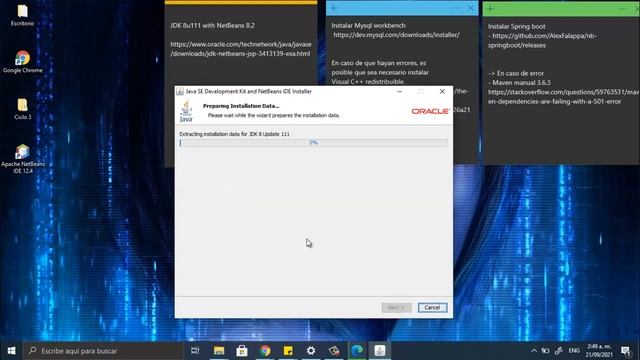Open Sticky Notes from the taskbar
Image resolution: width=640 pixels, height=360 pixels.
coord(288,351)
